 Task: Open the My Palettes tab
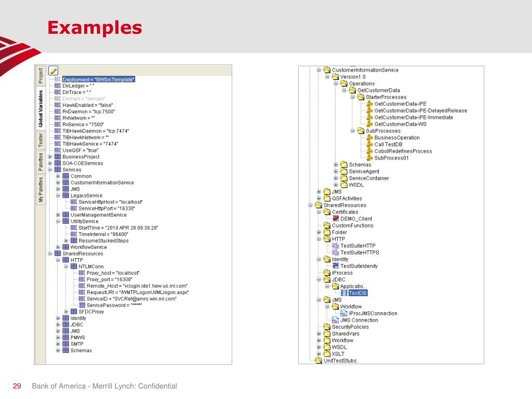(x=41, y=190)
